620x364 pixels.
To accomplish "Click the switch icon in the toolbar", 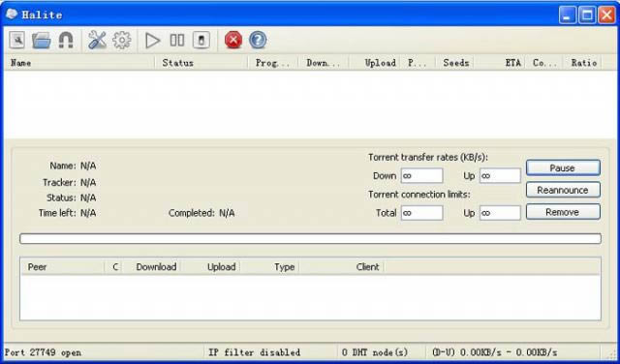I will (201, 41).
